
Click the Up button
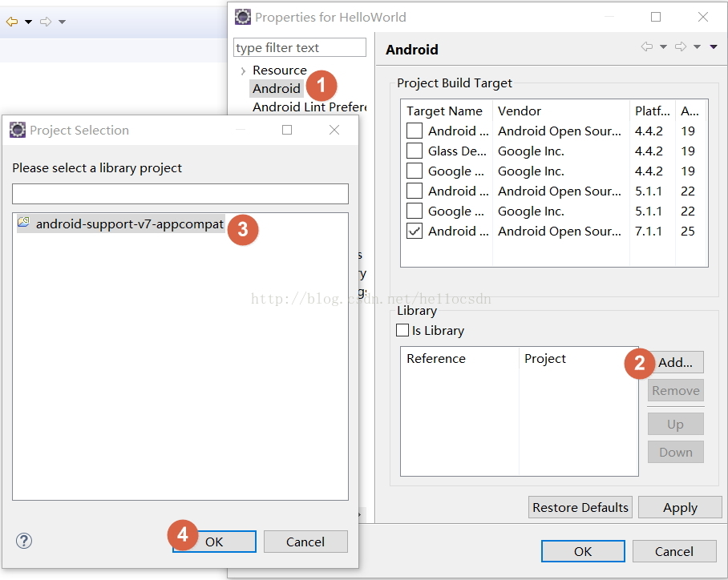coord(676,424)
